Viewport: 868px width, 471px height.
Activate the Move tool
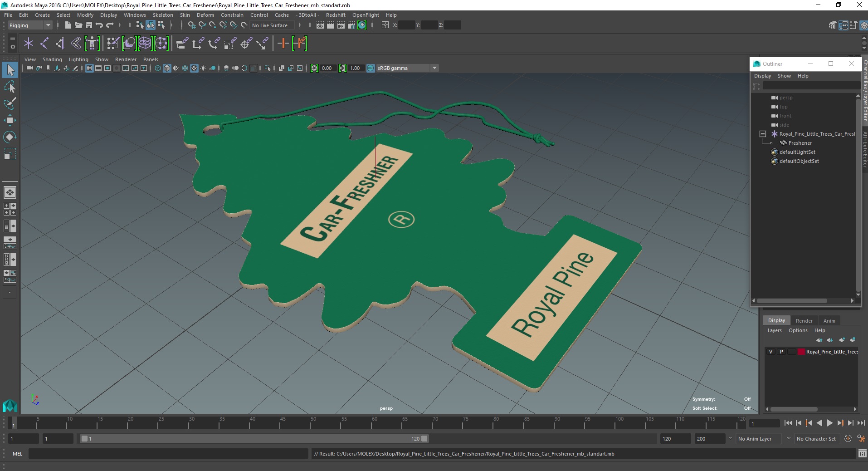point(10,120)
